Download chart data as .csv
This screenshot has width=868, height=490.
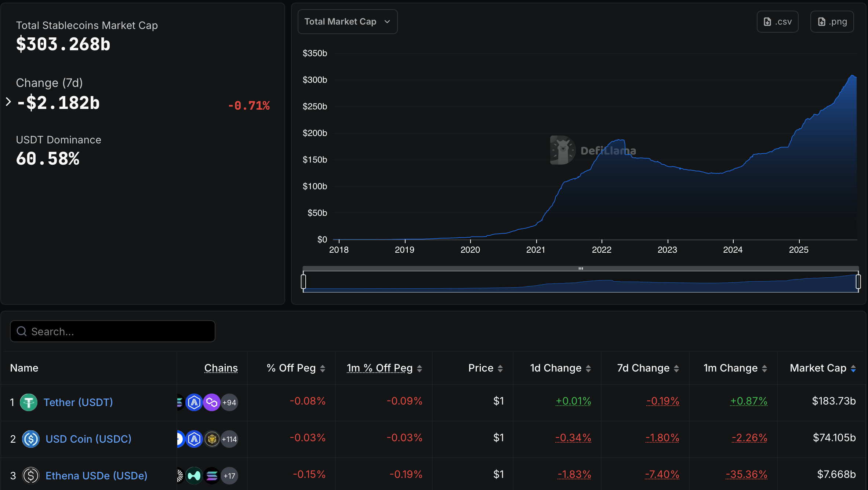click(777, 22)
